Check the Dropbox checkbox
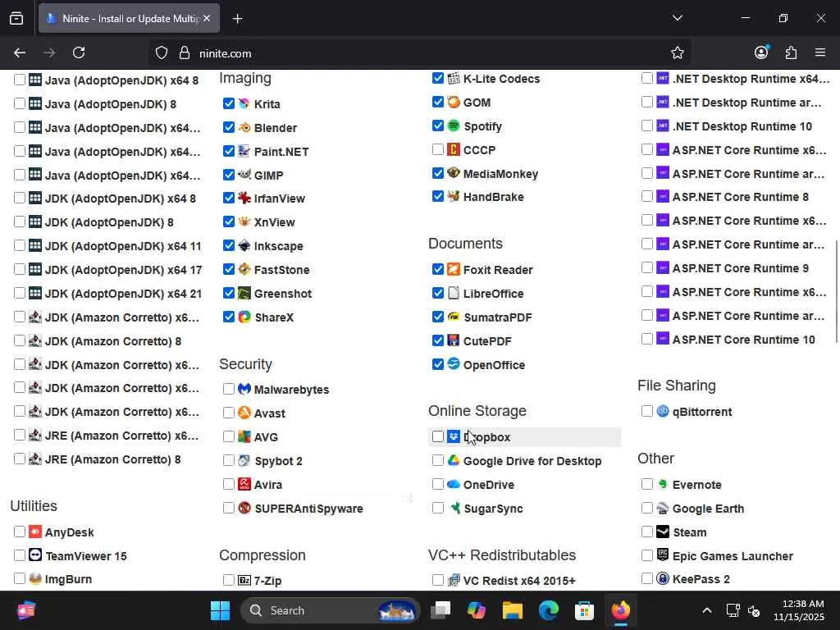 point(438,436)
